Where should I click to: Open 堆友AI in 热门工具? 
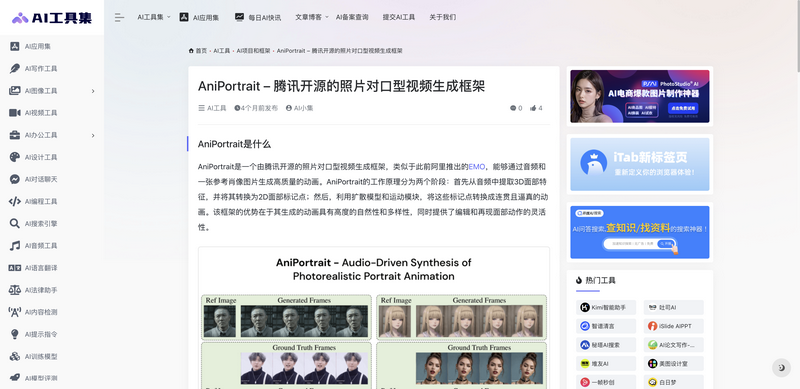607,363
